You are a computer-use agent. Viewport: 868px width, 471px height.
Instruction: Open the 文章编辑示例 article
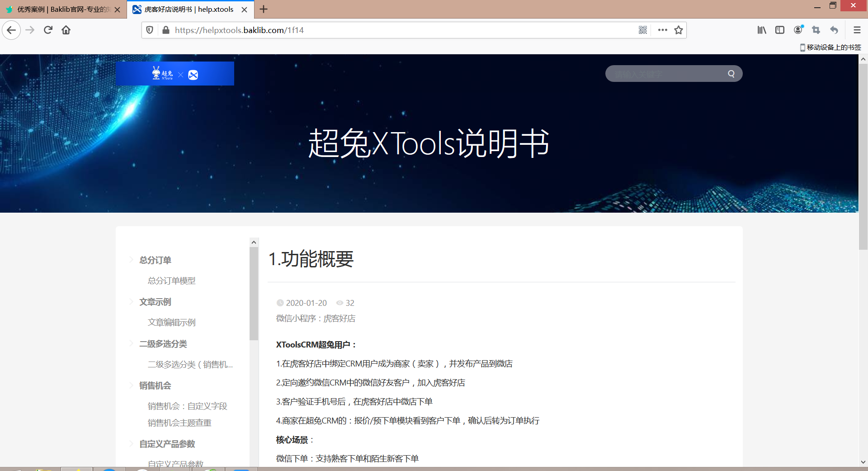click(x=172, y=322)
